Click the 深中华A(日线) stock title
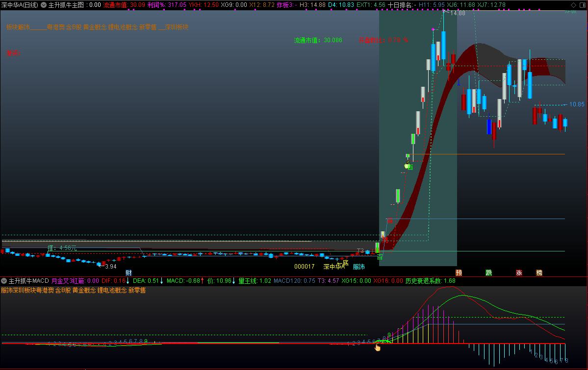 [x=20, y=5]
